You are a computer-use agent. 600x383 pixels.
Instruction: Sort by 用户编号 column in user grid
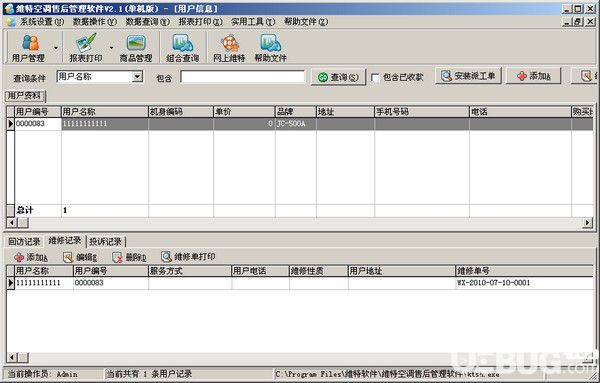pyautogui.click(x=38, y=112)
